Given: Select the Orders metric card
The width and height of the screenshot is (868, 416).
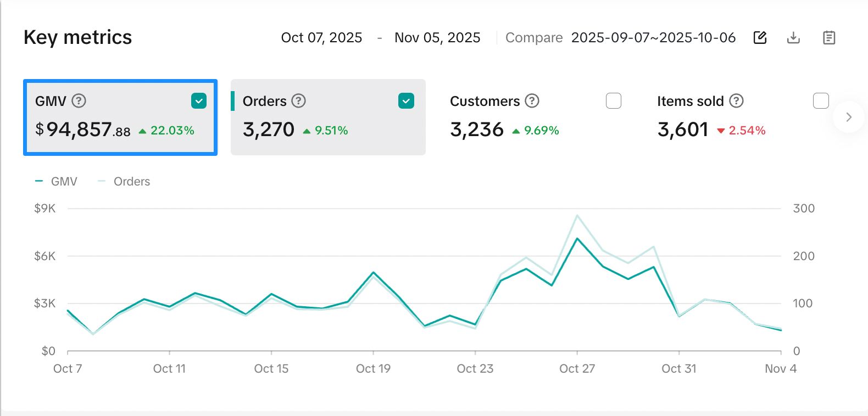Looking at the screenshot, I should coord(328,117).
